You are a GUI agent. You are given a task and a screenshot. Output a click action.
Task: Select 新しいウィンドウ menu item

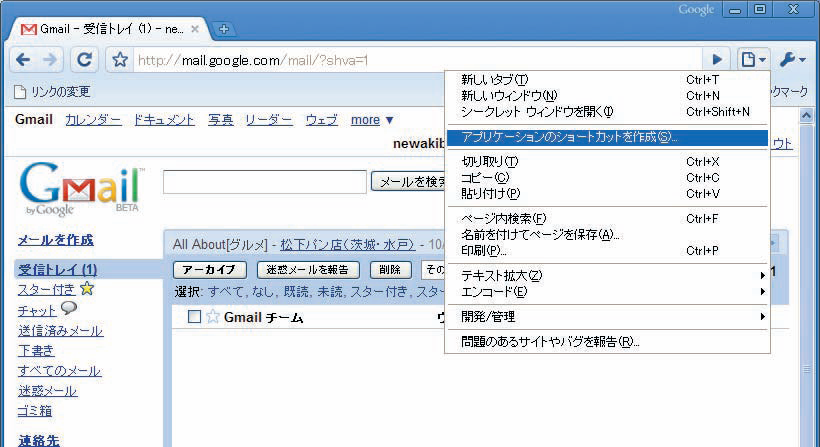(607, 96)
